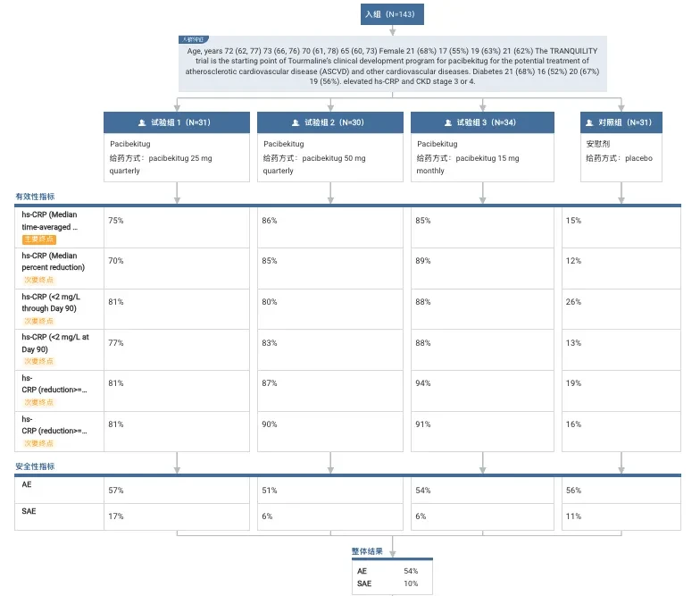The image size is (700, 596).
Task: Select the 试验组 3 (N=34) header
Action: pyautogui.click(x=482, y=122)
